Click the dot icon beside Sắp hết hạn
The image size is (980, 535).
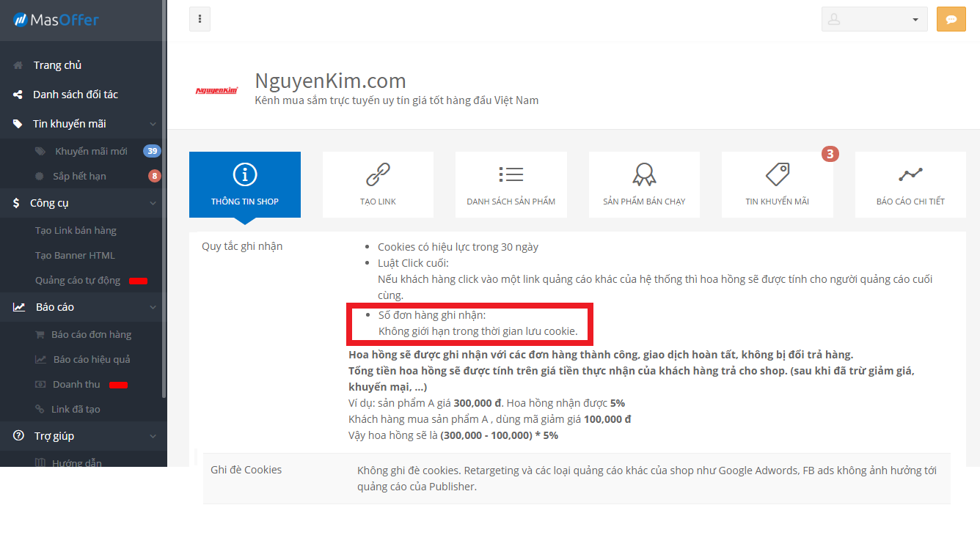(x=39, y=176)
